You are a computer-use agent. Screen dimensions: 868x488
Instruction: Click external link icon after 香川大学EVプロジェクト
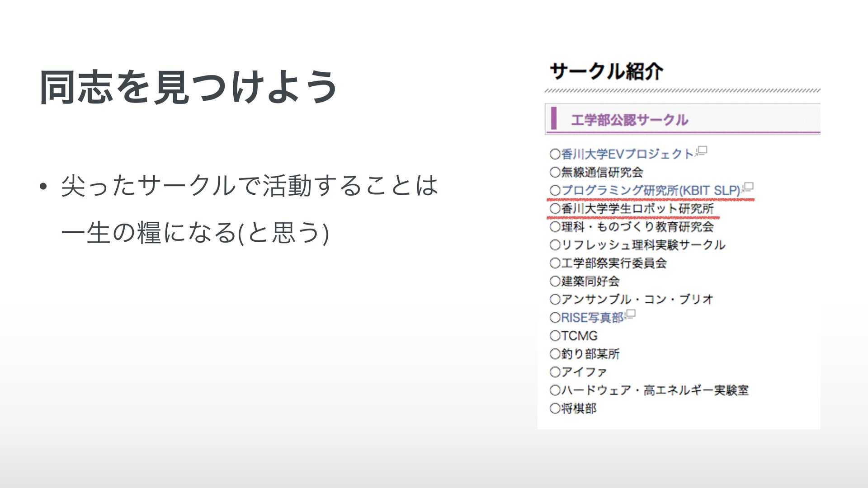(701, 151)
